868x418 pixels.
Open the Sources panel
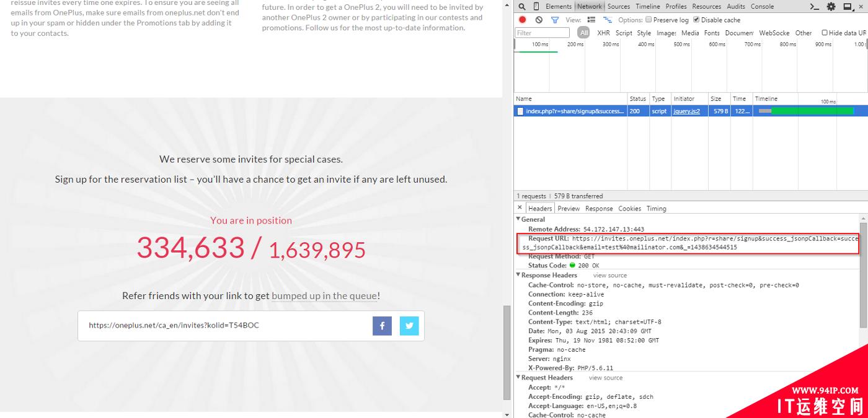click(x=618, y=6)
